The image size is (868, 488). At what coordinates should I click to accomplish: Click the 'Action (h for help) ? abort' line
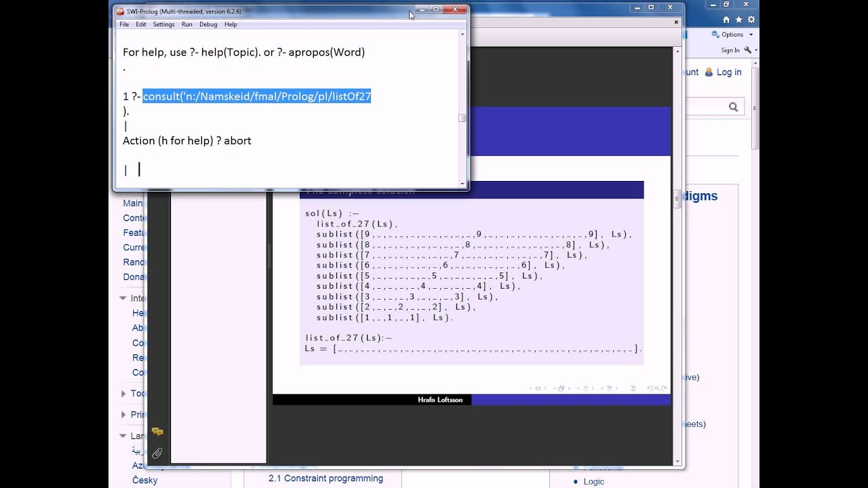[187, 141]
